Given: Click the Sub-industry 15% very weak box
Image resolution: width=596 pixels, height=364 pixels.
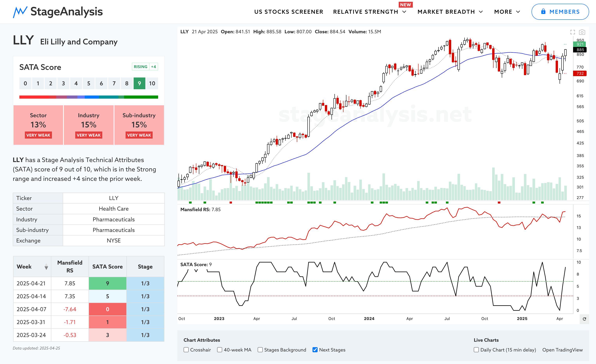Looking at the screenshot, I should point(139,125).
